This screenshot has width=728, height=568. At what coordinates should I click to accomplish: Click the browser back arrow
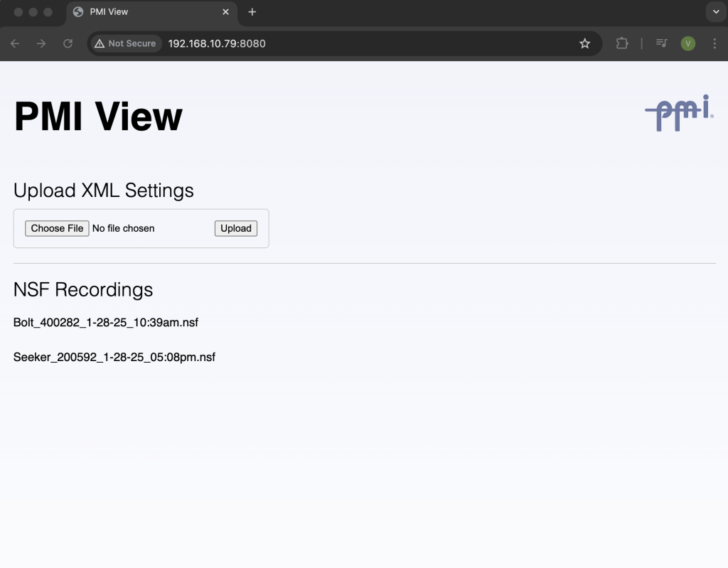pos(15,43)
